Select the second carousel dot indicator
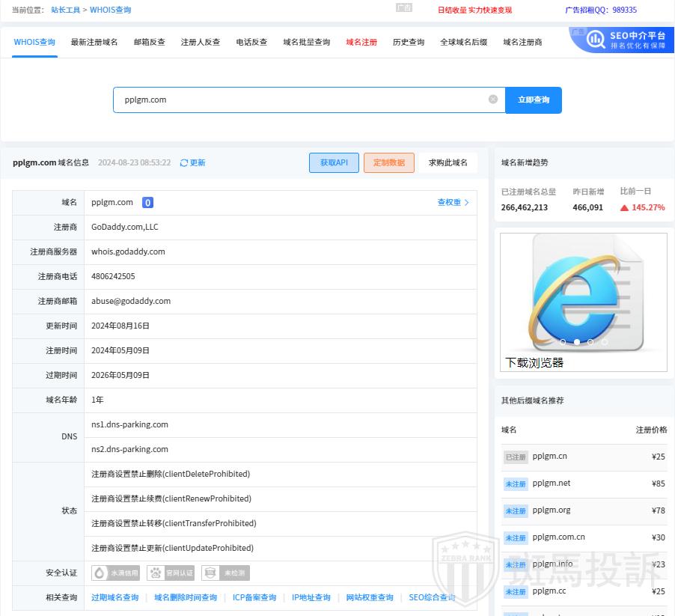675x616 pixels. point(577,342)
